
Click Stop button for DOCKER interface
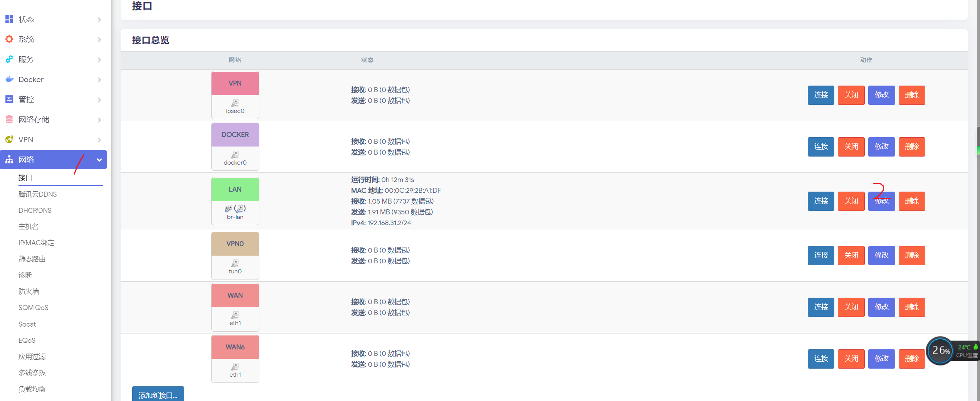coord(851,147)
